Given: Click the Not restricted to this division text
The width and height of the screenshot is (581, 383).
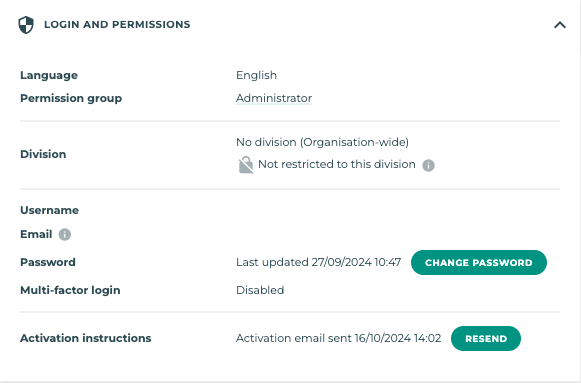Looking at the screenshot, I should point(337,164).
